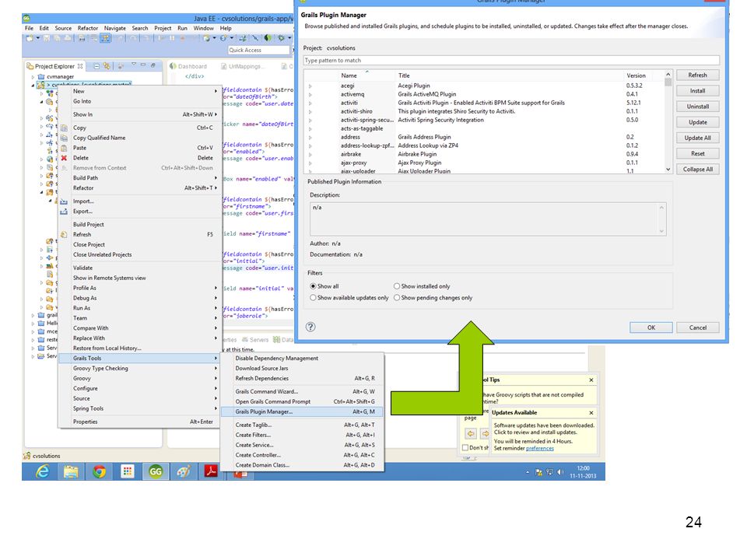Close the Updates Available notification

(x=591, y=413)
